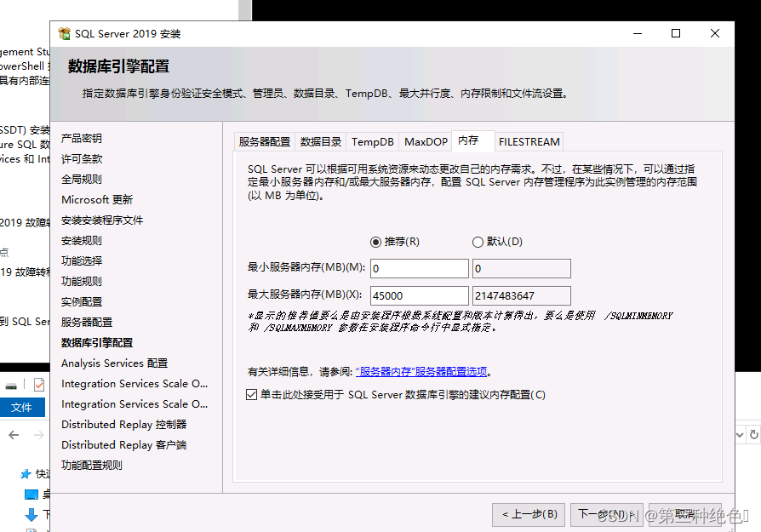Click the 全局规则 step in the sidebar
Screen dimensions: 761x532
pos(82,179)
